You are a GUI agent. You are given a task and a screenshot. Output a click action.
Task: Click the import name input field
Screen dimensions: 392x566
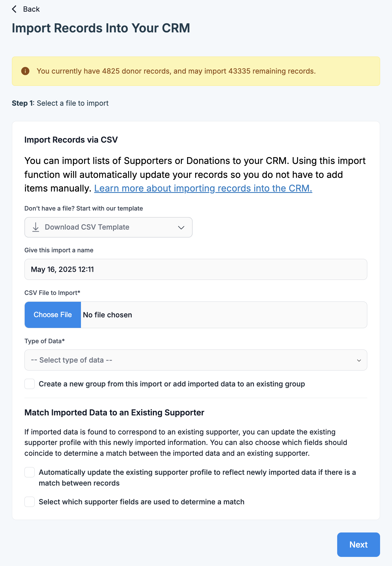point(196,269)
